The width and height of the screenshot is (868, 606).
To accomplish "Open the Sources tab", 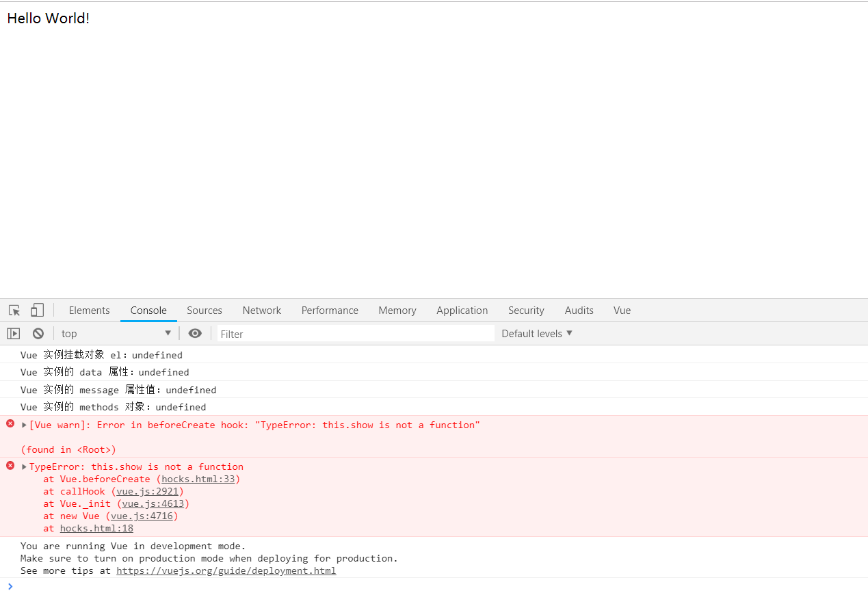I will [x=205, y=311].
